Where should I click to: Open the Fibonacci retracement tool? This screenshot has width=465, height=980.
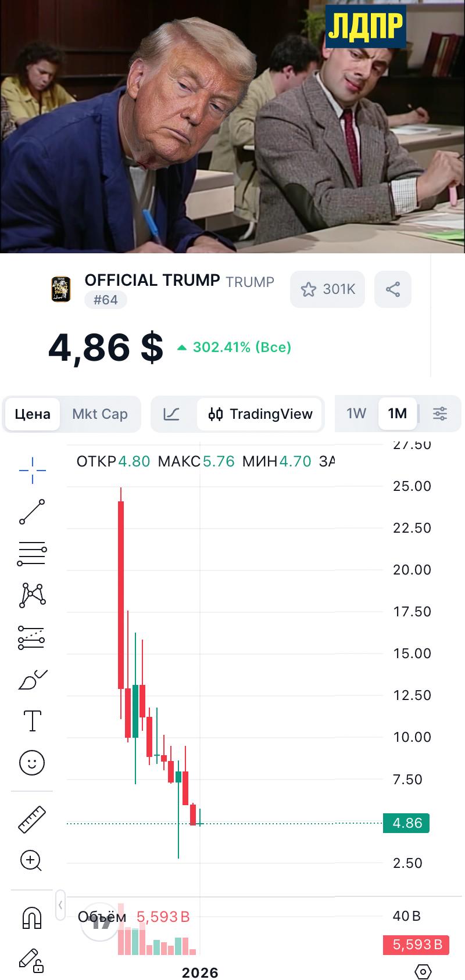coord(32,554)
